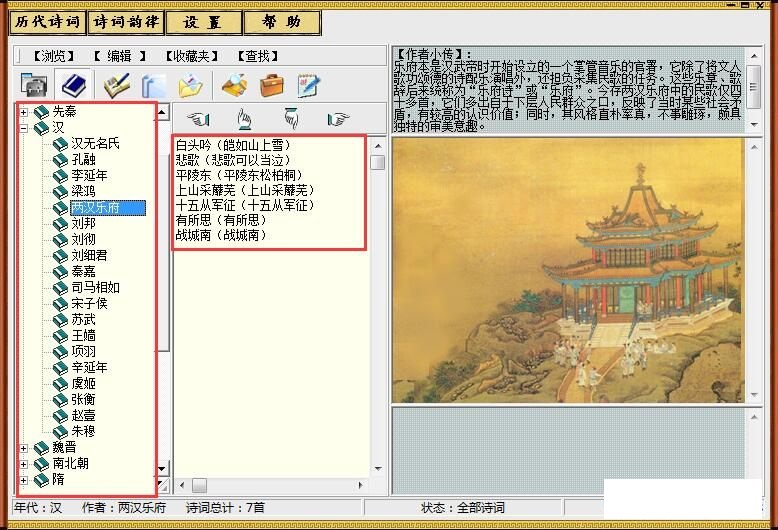Open the 【收藏夹】 menu
The image size is (778, 530).
click(x=191, y=56)
